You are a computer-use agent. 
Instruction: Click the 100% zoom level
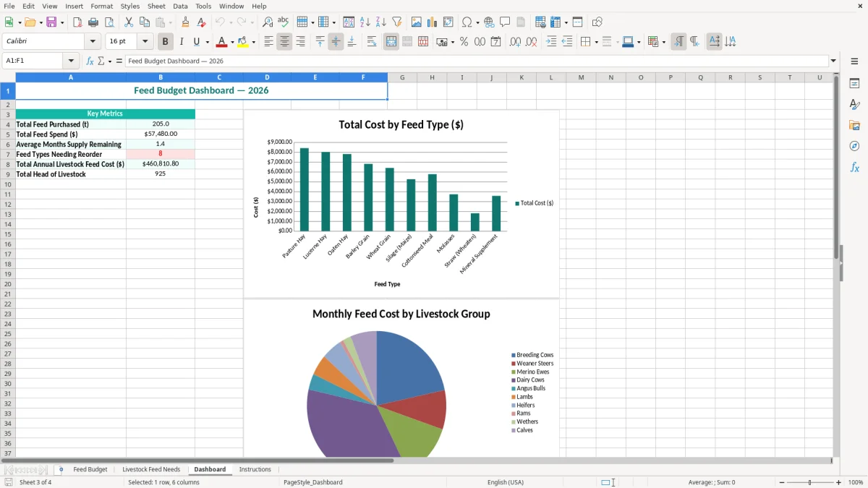(856, 482)
